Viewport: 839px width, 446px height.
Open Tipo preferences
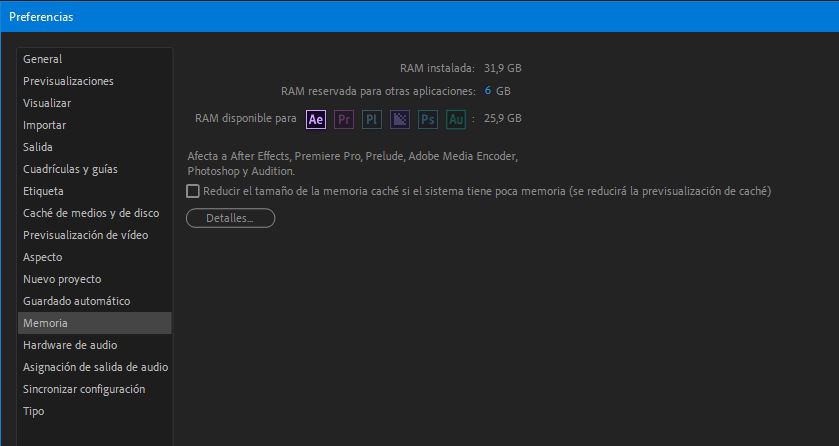95,411
